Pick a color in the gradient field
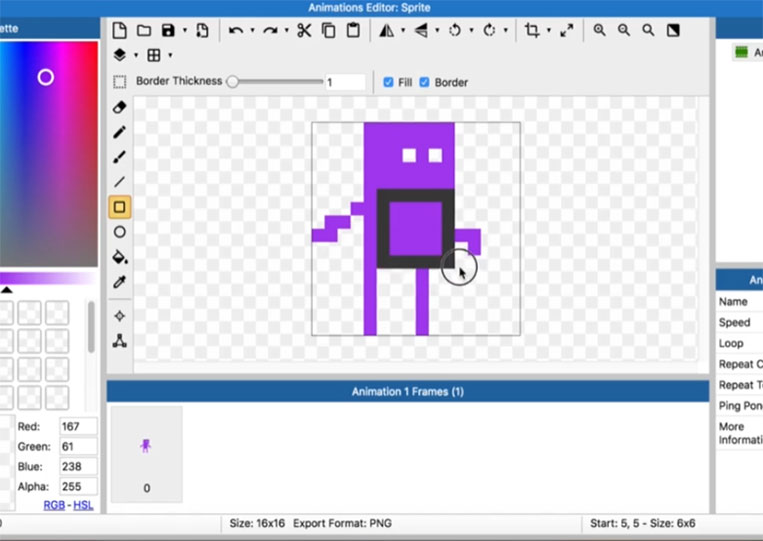763x541 pixels. click(49, 154)
